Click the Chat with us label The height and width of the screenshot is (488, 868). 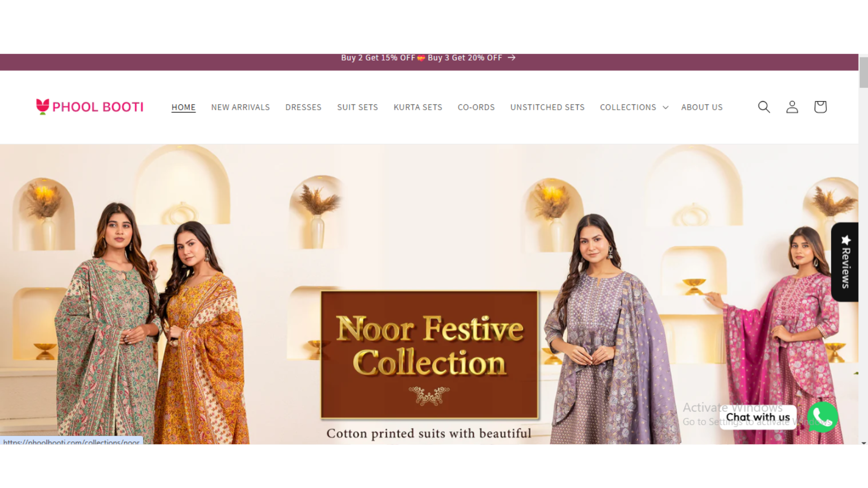click(758, 417)
